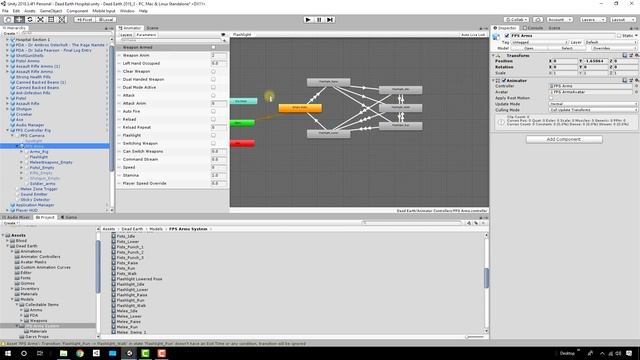The image size is (640, 360).
Task: Select the Move tool in toolbar
Action: (x=19, y=20)
